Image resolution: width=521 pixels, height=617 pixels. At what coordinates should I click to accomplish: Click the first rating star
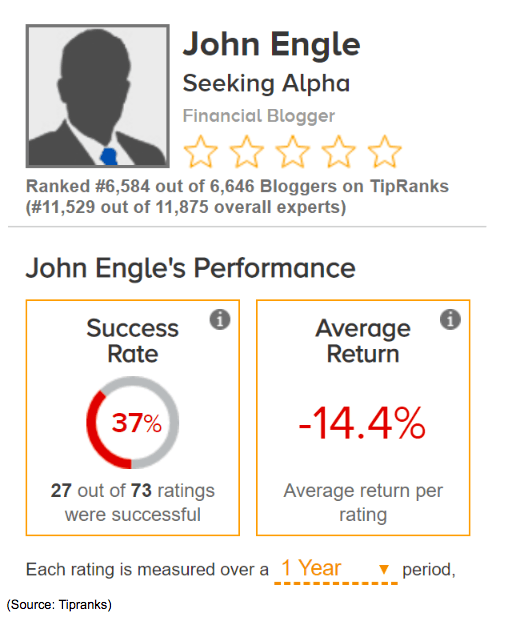(200, 152)
